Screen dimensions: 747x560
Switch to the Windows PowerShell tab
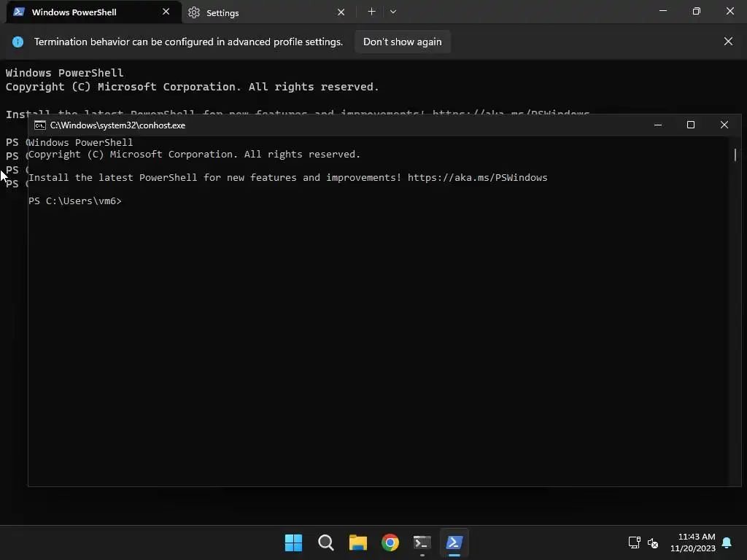point(93,12)
